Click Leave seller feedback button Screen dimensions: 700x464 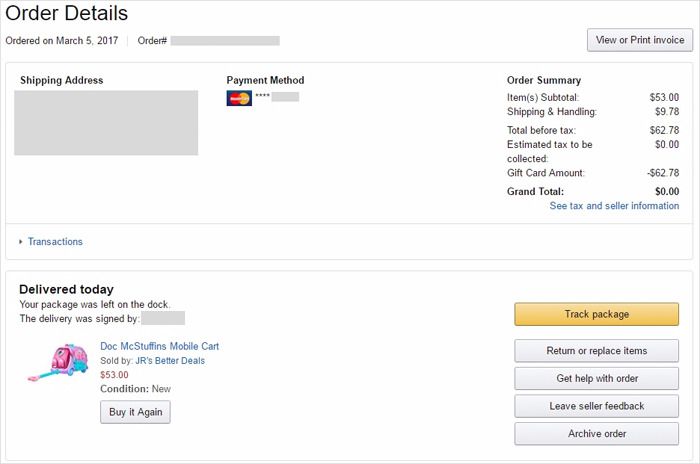tap(596, 406)
